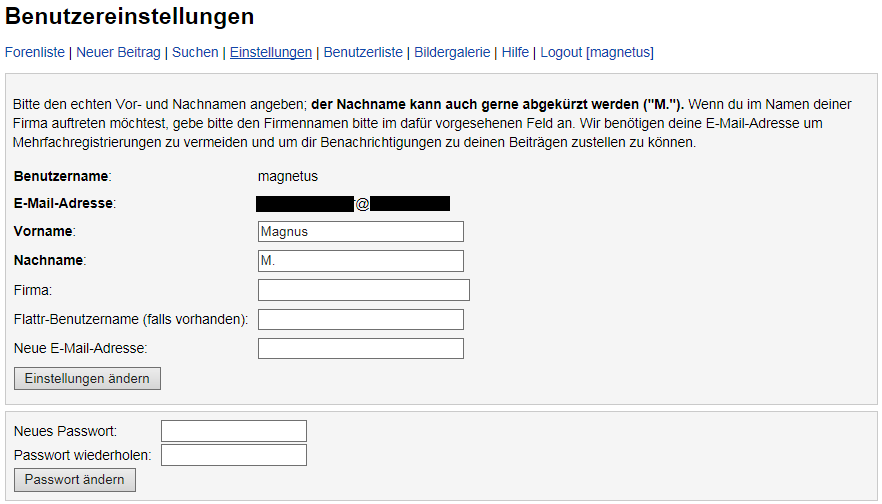Viewport: 882px width, 504px height.
Task: Select the Einstellungen navigation link
Action: click(271, 52)
